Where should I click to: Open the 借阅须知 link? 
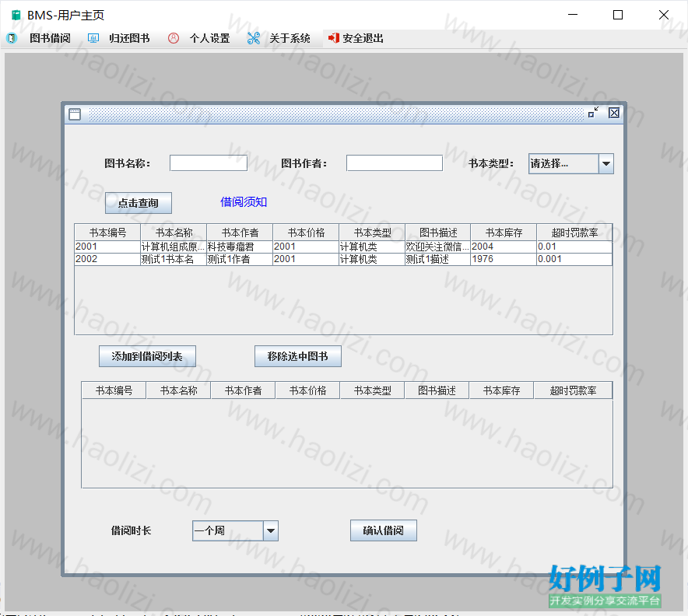tap(244, 201)
